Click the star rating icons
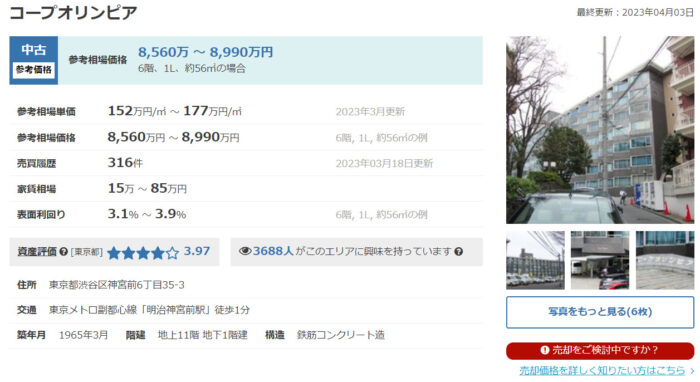 pyautogui.click(x=143, y=253)
